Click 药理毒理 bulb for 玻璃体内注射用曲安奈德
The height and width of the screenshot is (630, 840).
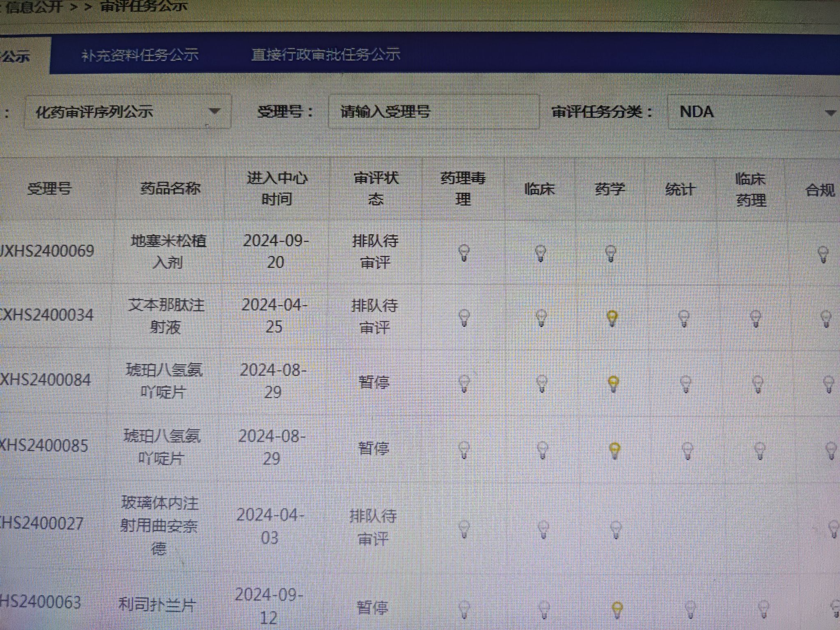coord(464,529)
